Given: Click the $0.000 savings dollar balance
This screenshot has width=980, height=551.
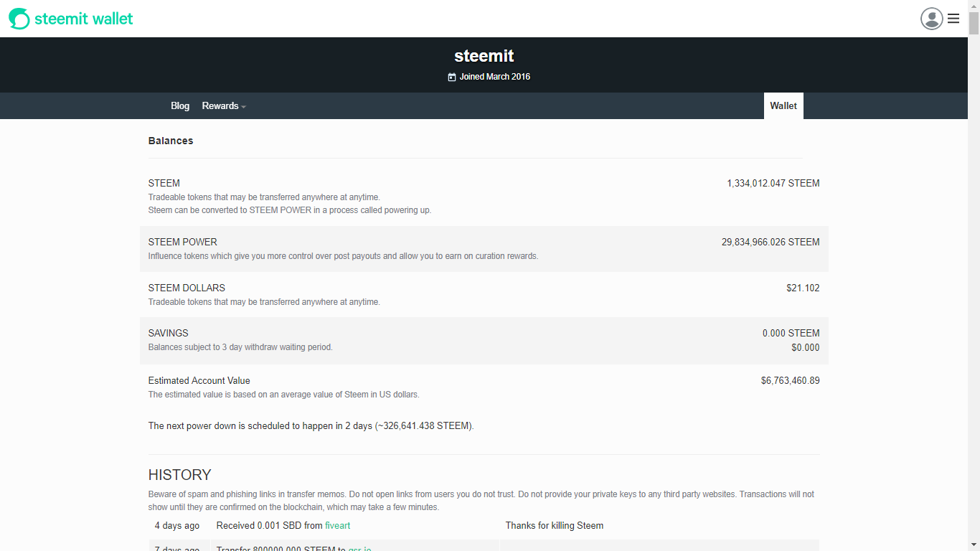Looking at the screenshot, I should [x=806, y=347].
